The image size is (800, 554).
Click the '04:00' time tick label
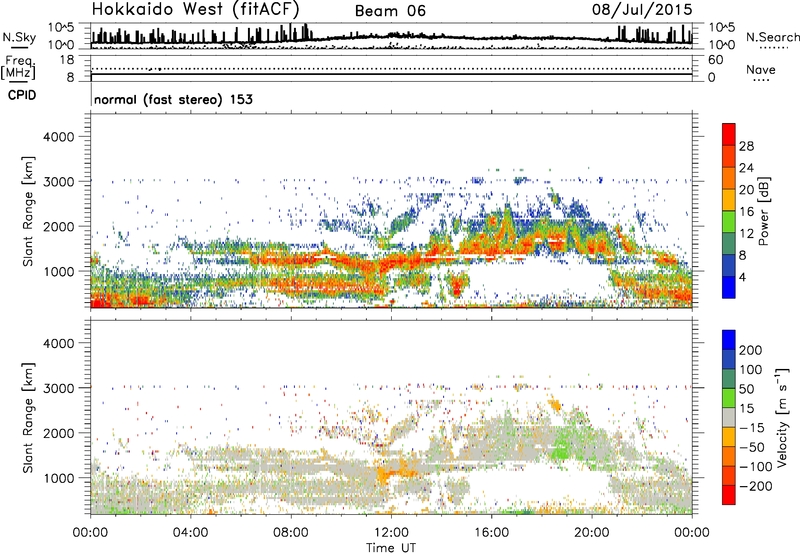[x=190, y=533]
